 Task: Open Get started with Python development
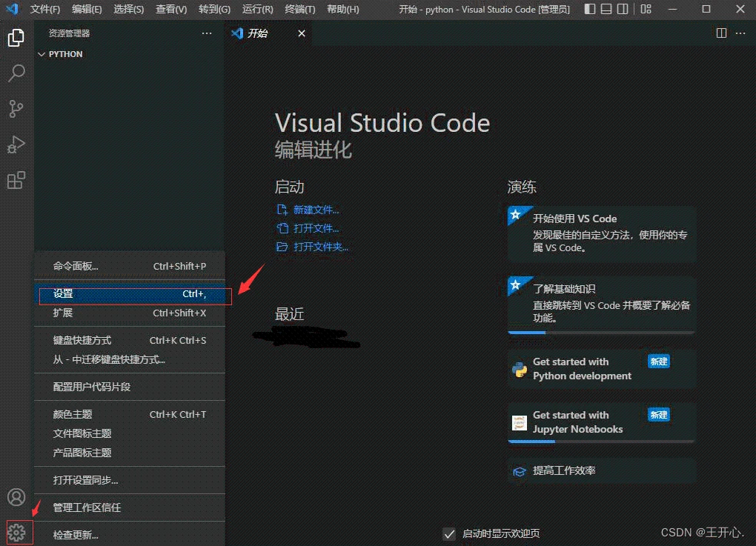point(601,369)
